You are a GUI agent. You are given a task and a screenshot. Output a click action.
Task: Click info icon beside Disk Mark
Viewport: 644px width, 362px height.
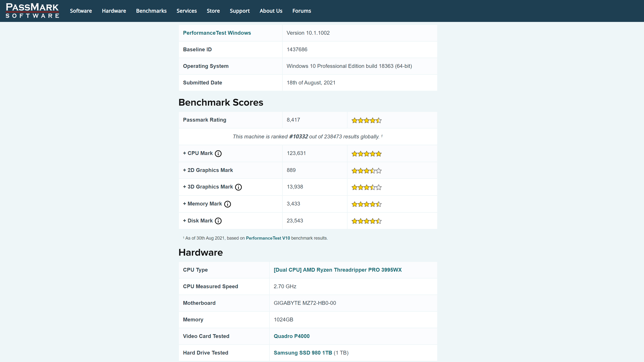pyautogui.click(x=218, y=221)
